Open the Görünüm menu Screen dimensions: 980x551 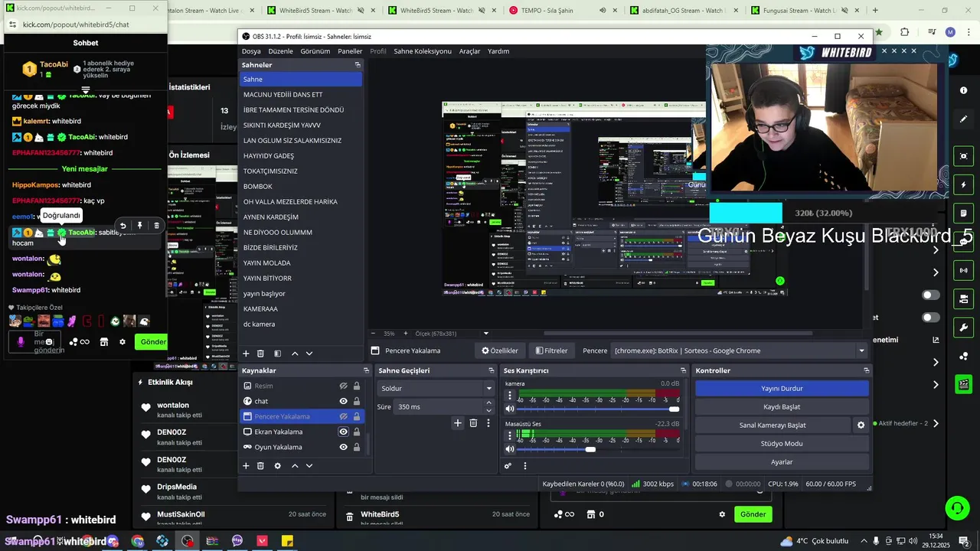(315, 51)
